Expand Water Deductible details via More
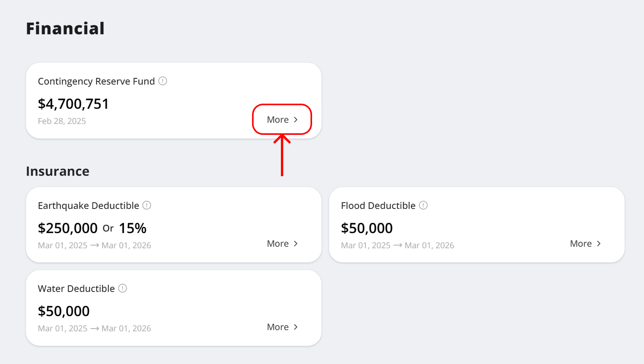The width and height of the screenshot is (644, 364). coord(278,327)
